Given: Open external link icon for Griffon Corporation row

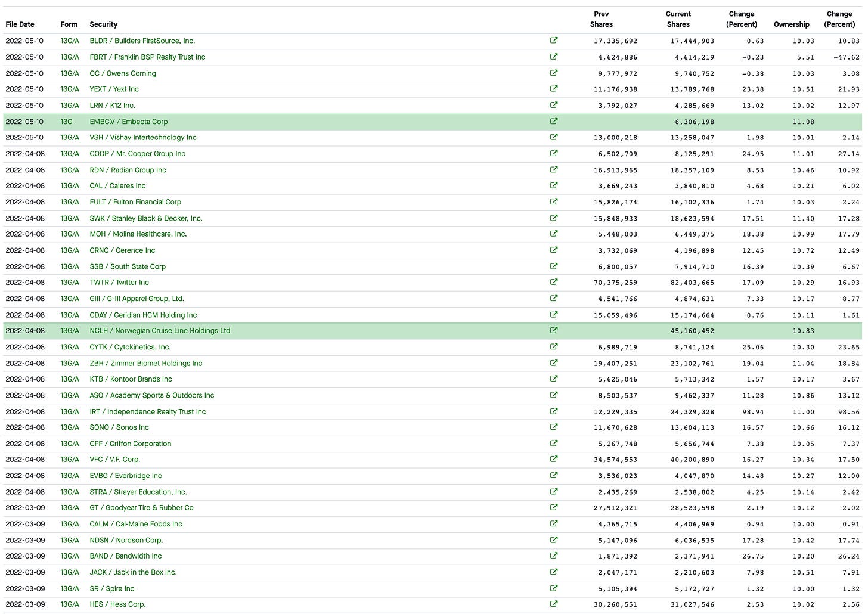Looking at the screenshot, I should (554, 443).
